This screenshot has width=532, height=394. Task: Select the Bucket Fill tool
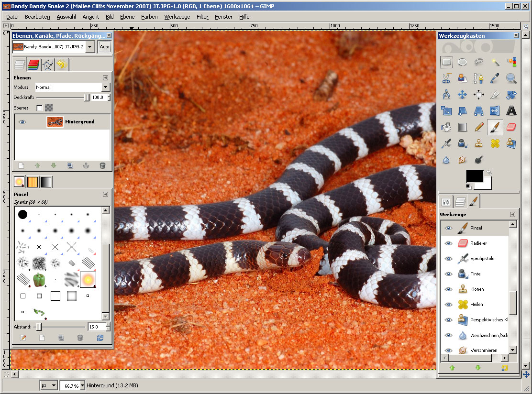click(446, 127)
